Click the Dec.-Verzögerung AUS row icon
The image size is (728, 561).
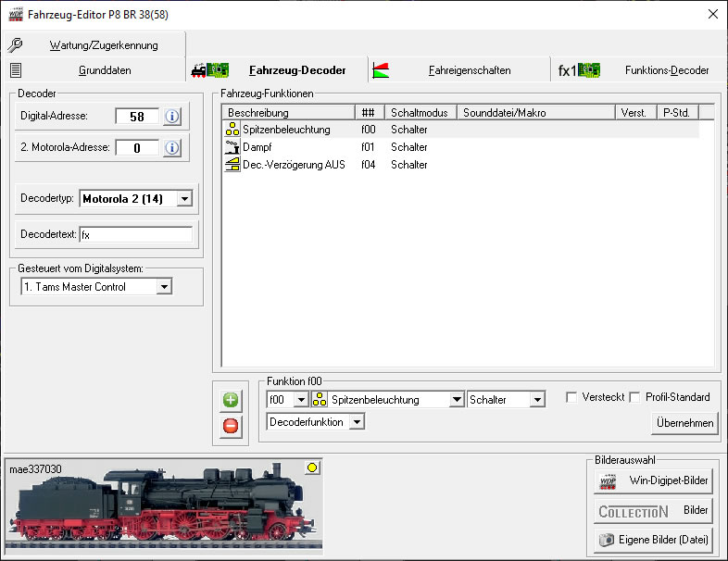pos(232,165)
